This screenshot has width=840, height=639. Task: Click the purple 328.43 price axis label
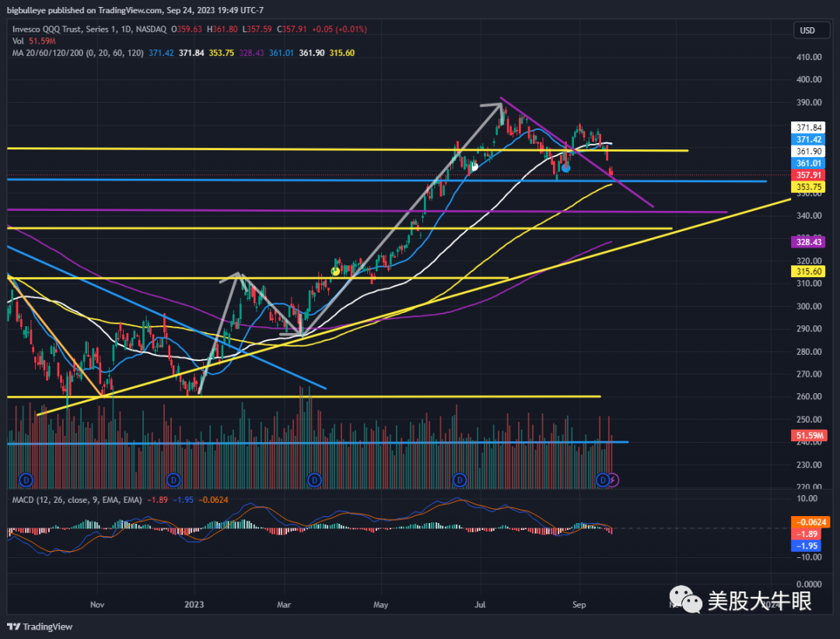(x=808, y=242)
